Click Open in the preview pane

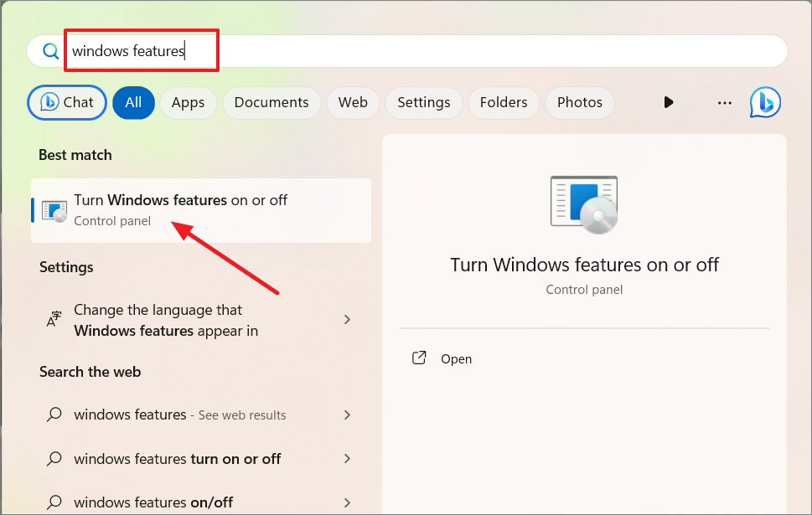click(x=456, y=358)
